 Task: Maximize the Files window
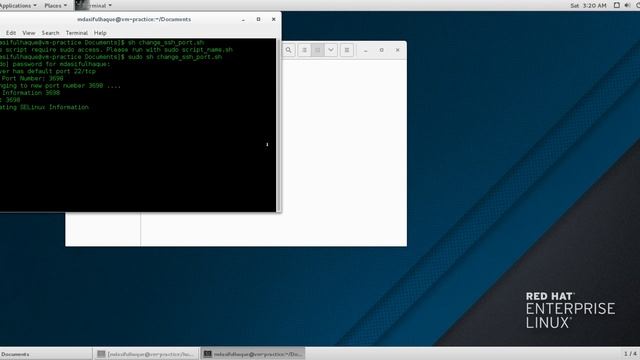click(x=382, y=50)
